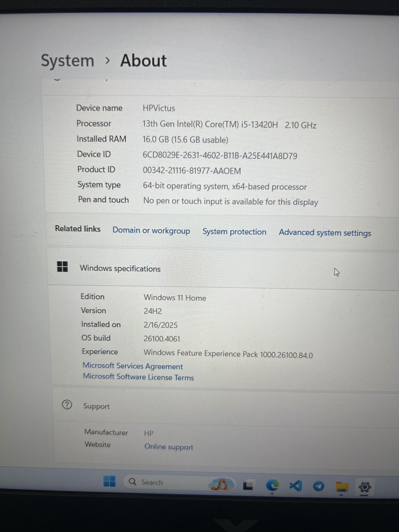The image size is (399, 532).
Task: Select the device name HPVictus
Action: click(159, 108)
